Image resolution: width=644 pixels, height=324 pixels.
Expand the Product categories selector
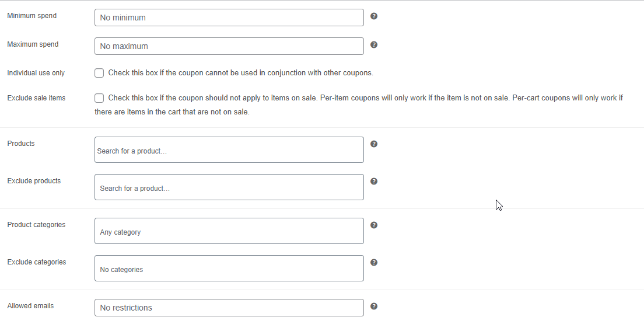point(229,231)
